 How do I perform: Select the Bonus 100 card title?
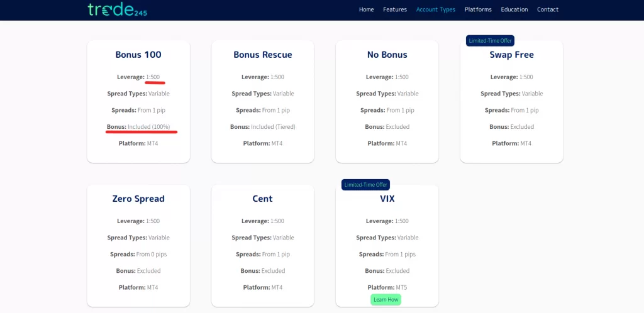[x=138, y=55]
